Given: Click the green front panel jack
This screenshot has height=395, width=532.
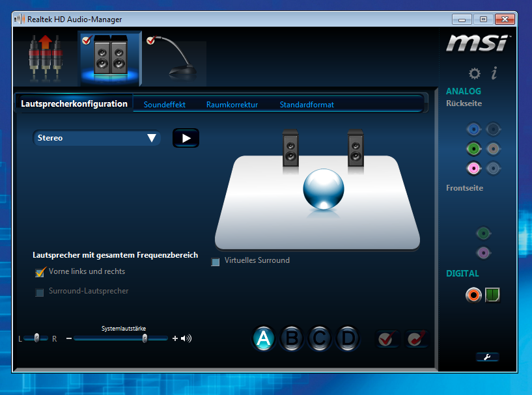Looking at the screenshot, I should click(x=483, y=233).
